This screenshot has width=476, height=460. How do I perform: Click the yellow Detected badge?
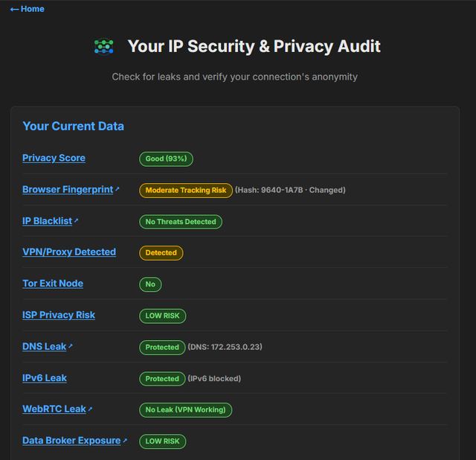coord(161,253)
